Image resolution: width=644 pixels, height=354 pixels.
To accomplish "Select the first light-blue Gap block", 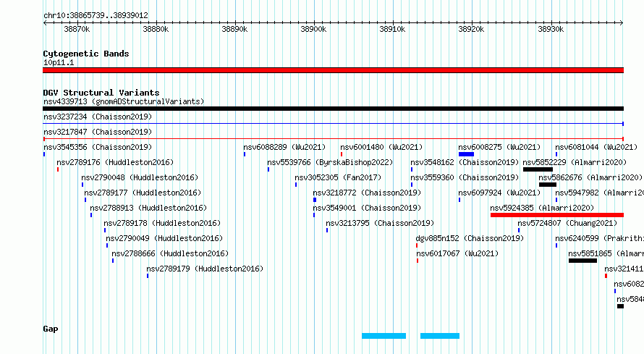I will 384,335.
